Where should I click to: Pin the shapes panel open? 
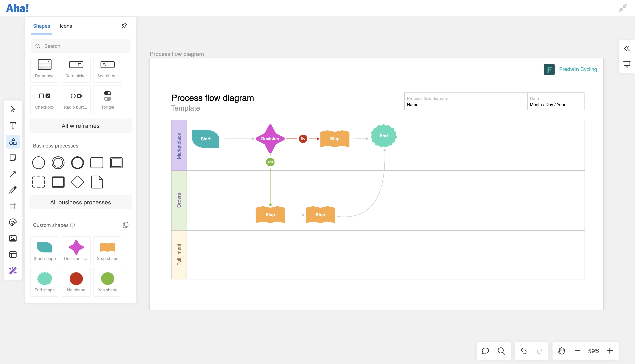pyautogui.click(x=124, y=26)
